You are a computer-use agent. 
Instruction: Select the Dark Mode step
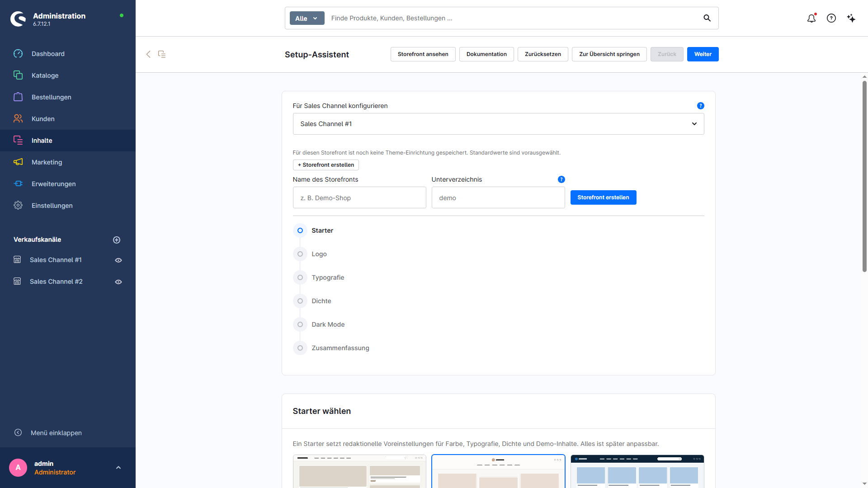point(319,324)
